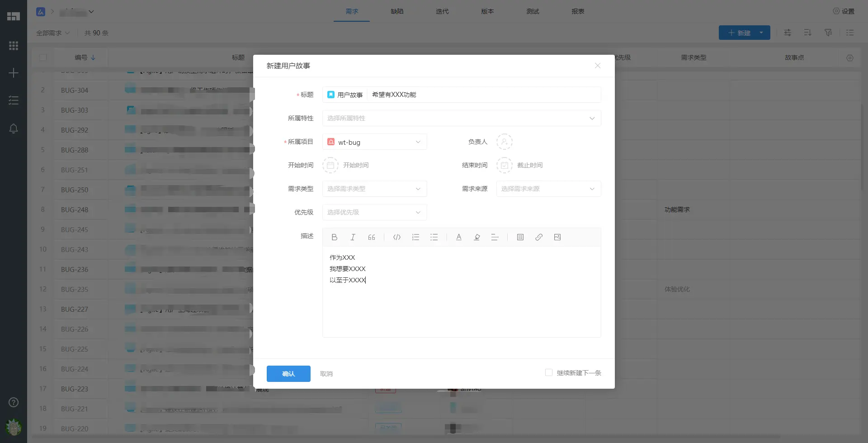The height and width of the screenshot is (443, 868).
Task: Insert a bulleted list in description
Action: coord(434,237)
